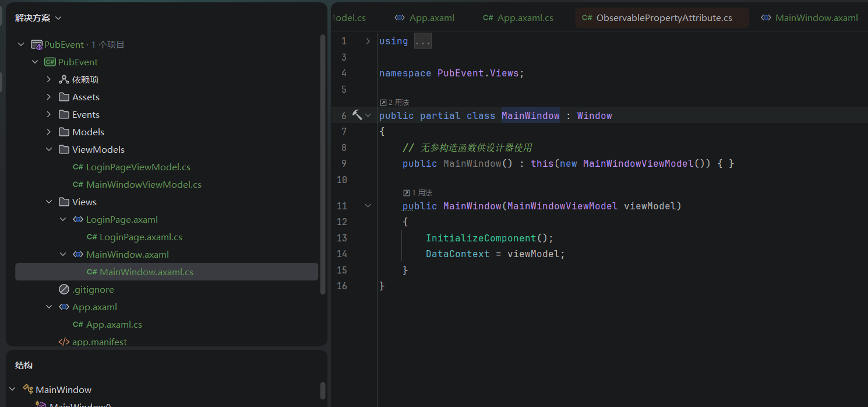868x407 pixels.
Task: Click the Assets folder icon
Action: (x=64, y=97)
